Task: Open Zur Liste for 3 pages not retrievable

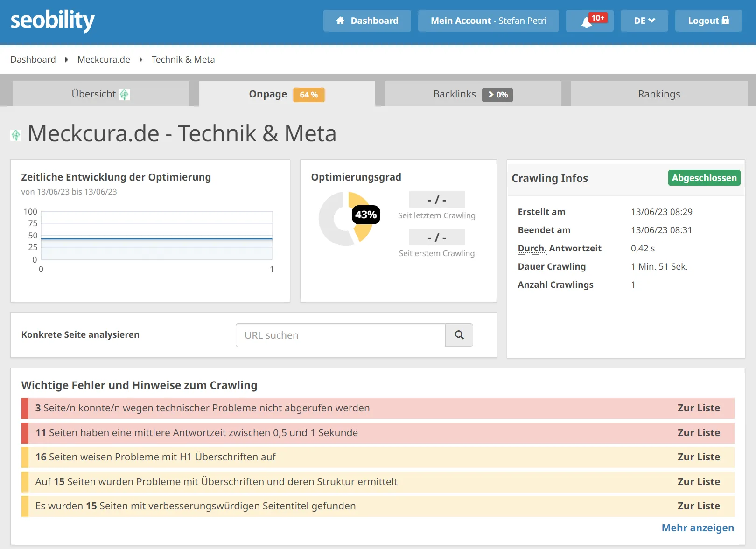Action: pyautogui.click(x=699, y=408)
